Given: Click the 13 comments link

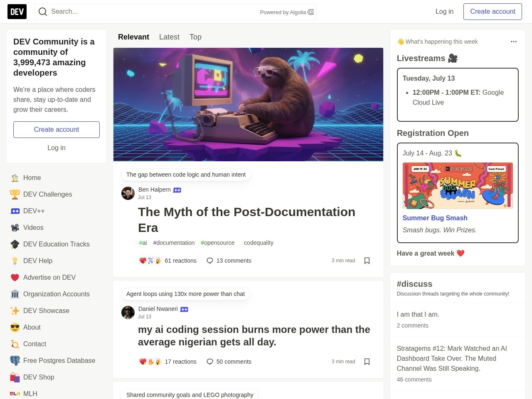Looking at the screenshot, I should [x=229, y=261].
